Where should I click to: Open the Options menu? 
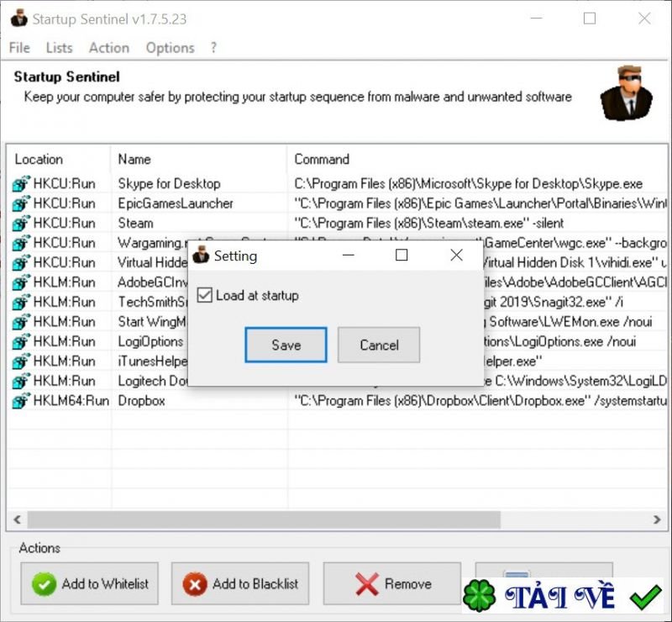[171, 48]
